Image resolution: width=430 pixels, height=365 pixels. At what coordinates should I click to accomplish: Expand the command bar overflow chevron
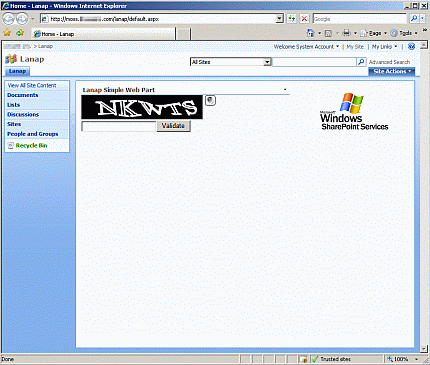[425, 30]
